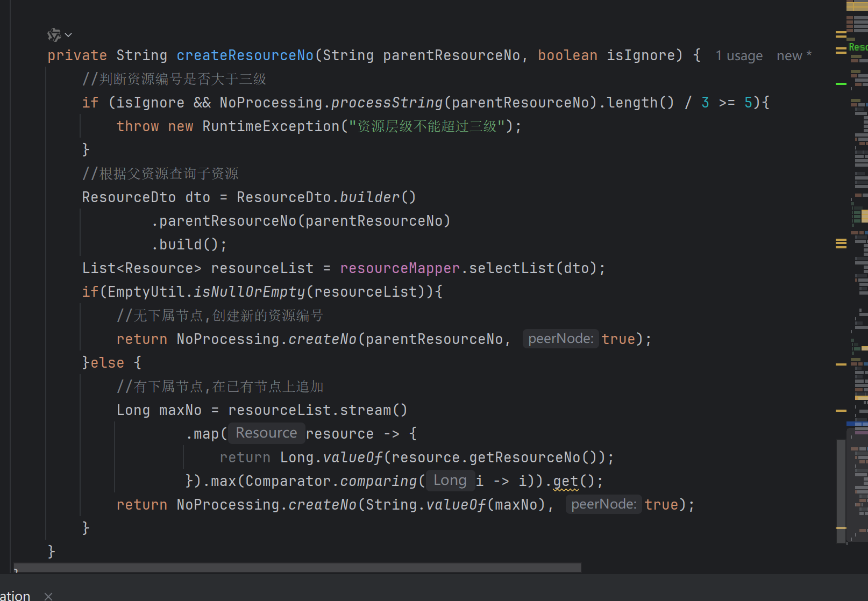Open the '1 usage' inlay link

(739, 56)
